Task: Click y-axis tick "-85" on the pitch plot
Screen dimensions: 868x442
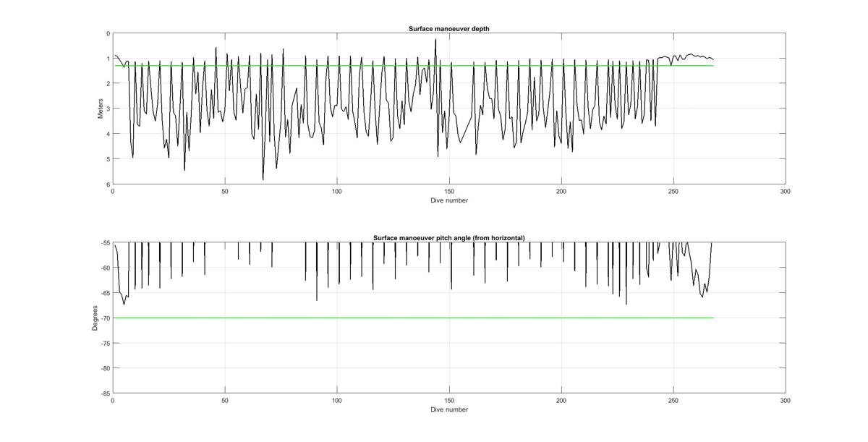Action: click(106, 394)
